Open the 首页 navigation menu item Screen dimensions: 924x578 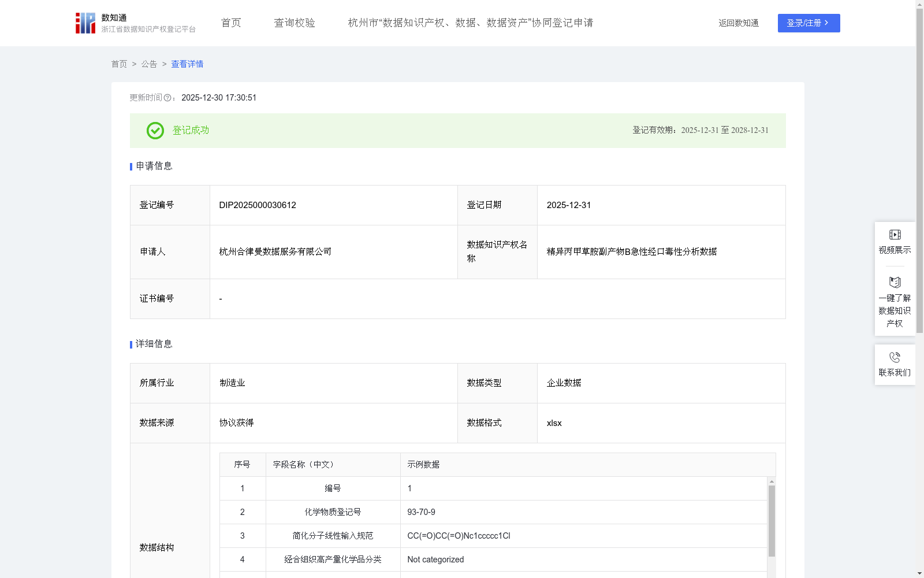click(x=231, y=23)
